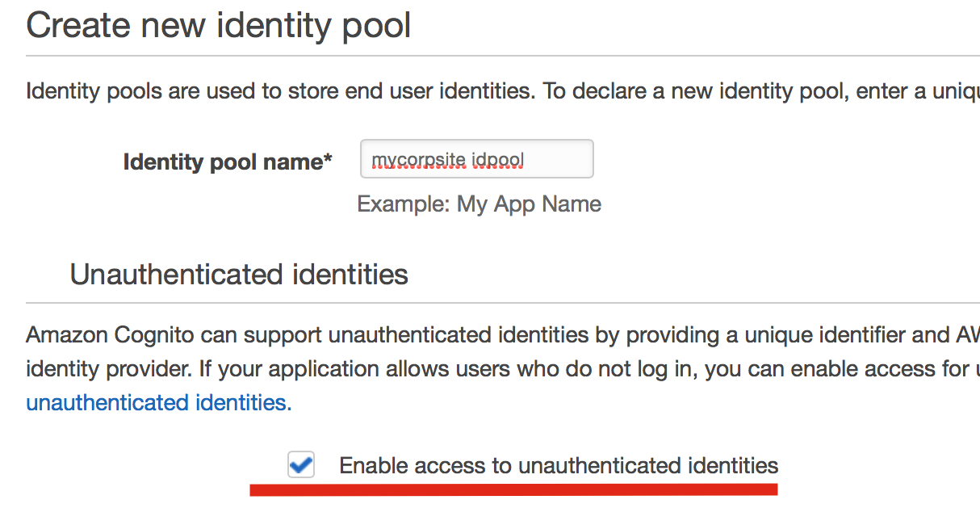Click the 'Enable access to unauthenticated identities' label
The height and width of the screenshot is (525, 980).
(558, 465)
